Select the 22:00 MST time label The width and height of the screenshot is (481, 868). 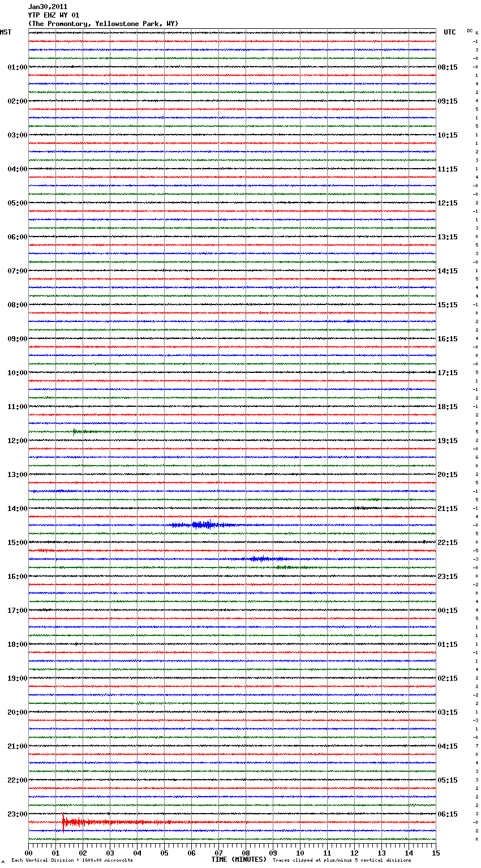17,780
